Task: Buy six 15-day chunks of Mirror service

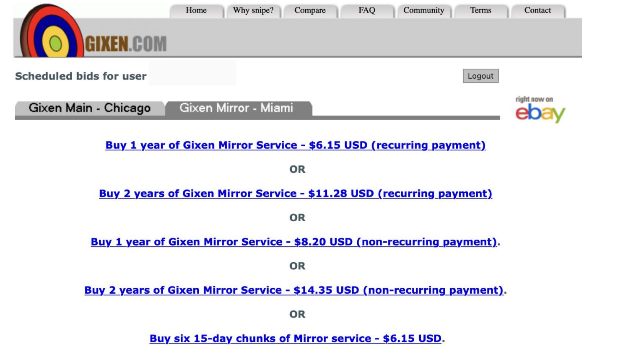Action: tap(296, 339)
